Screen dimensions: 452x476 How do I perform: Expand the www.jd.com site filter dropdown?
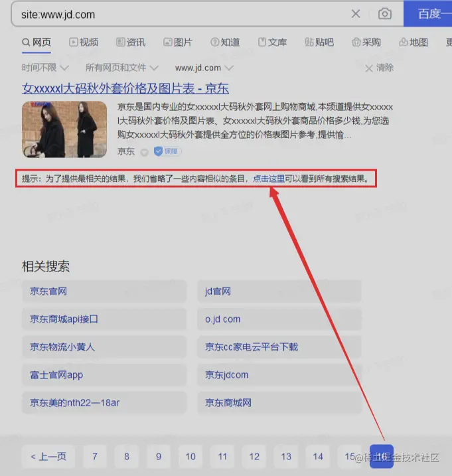204,68
